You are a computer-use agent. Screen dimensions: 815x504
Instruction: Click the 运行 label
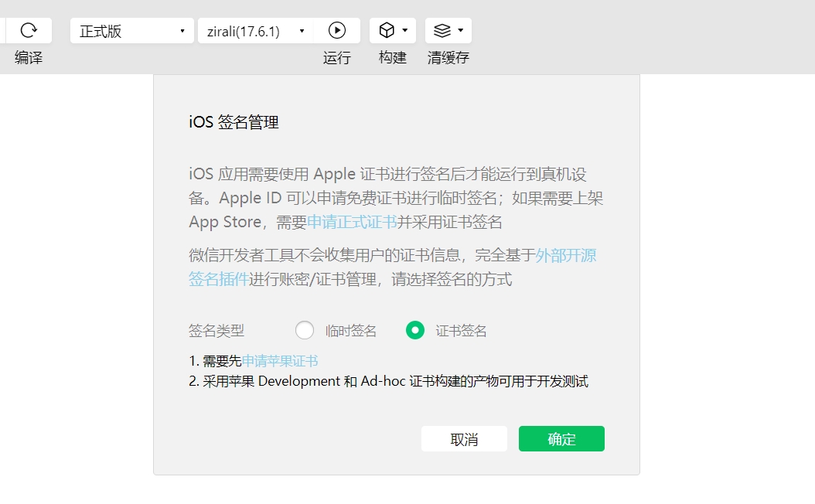click(x=337, y=57)
